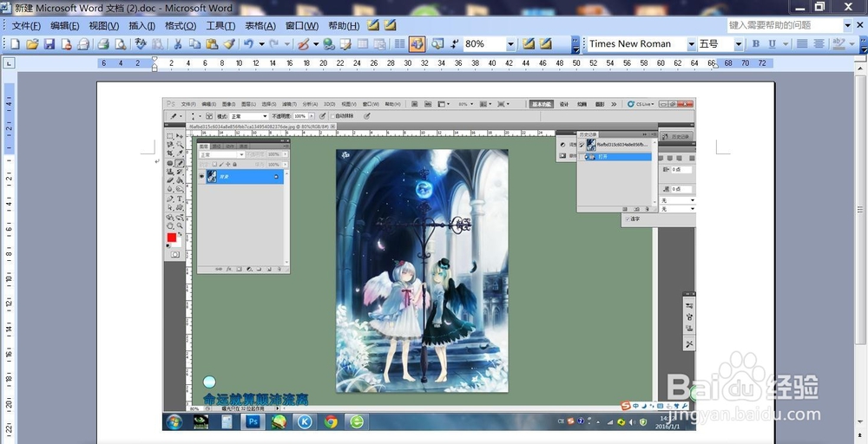This screenshot has height=444, width=868.
Task: Open Print Preview from the toolbar
Action: pos(120,44)
